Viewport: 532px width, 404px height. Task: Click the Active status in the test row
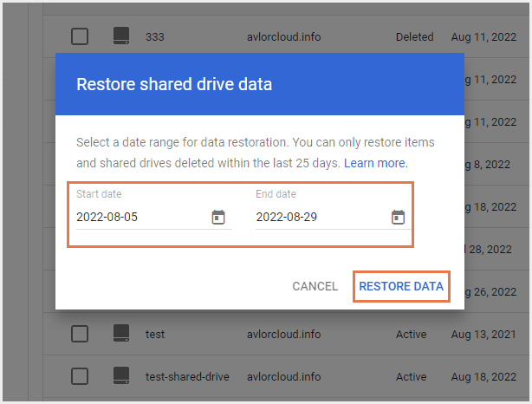[412, 334]
